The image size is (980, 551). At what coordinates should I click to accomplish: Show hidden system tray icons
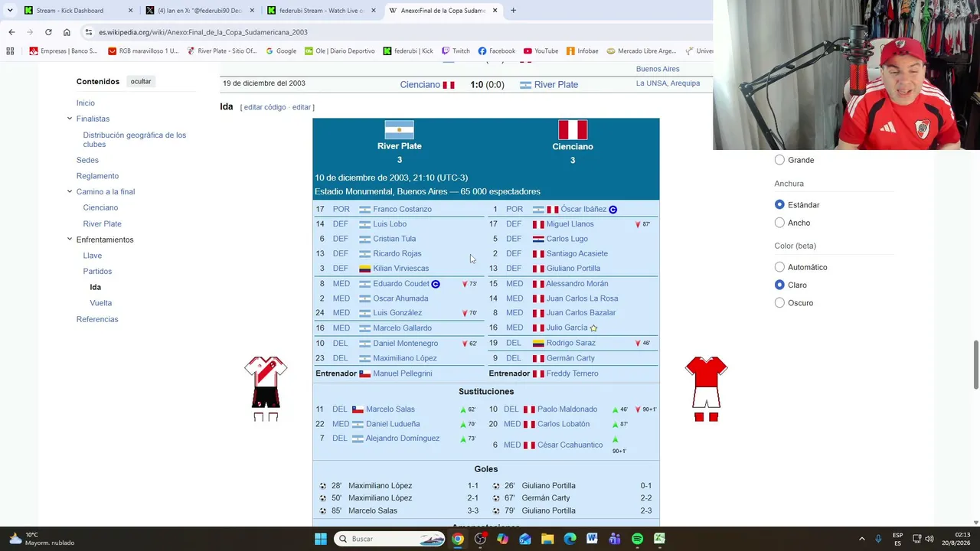(x=861, y=539)
